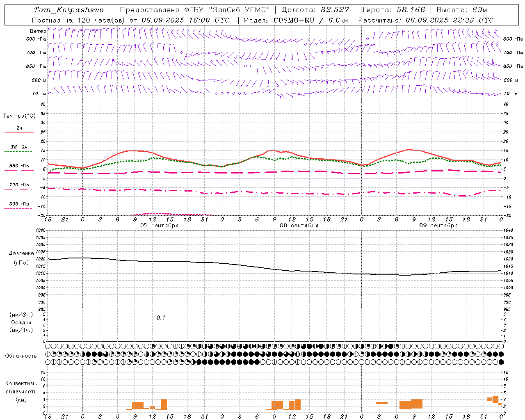Click the 0.1 precipitation value
The image size is (525, 420).
tap(161, 317)
